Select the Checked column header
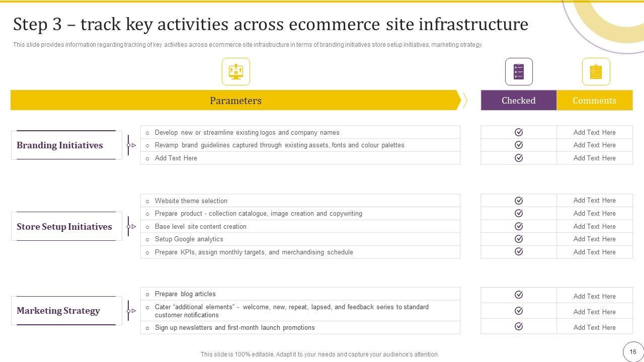The width and height of the screenshot is (644, 362). pos(519,100)
